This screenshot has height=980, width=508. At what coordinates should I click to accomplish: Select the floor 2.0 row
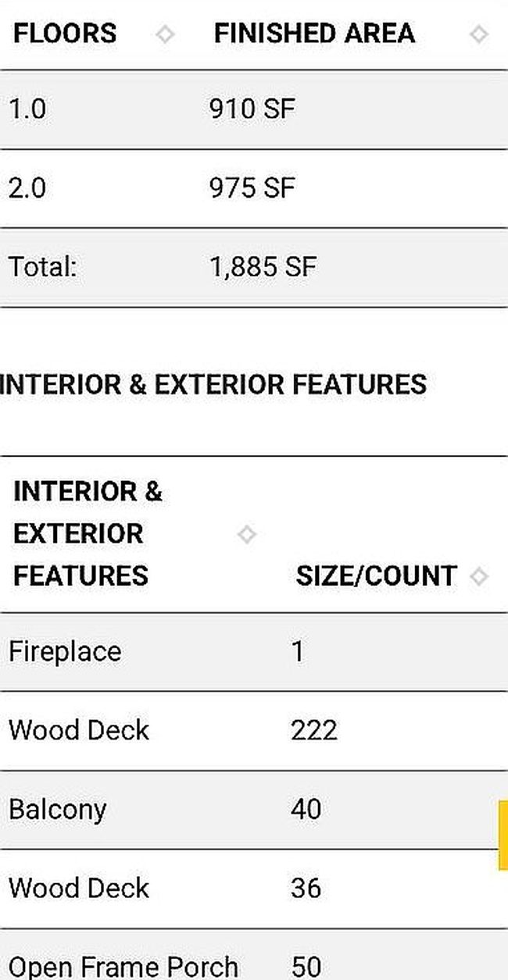pyautogui.click(x=254, y=188)
